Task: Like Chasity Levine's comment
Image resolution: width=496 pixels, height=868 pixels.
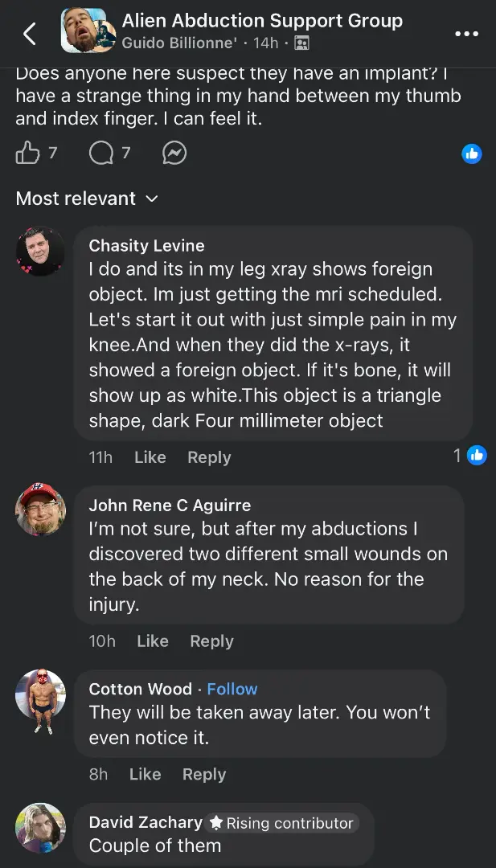Action: (150, 457)
